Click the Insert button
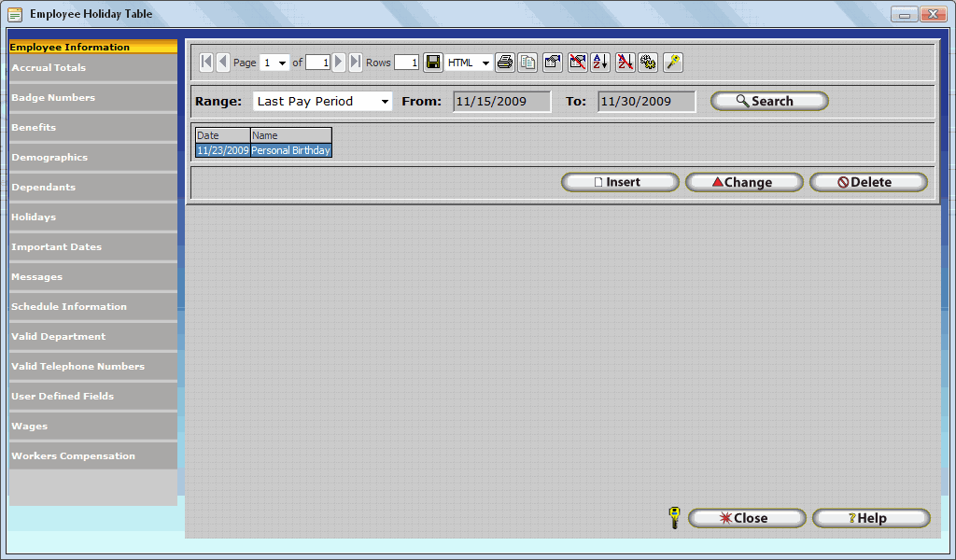Screen dimensions: 956x560 point(620,183)
